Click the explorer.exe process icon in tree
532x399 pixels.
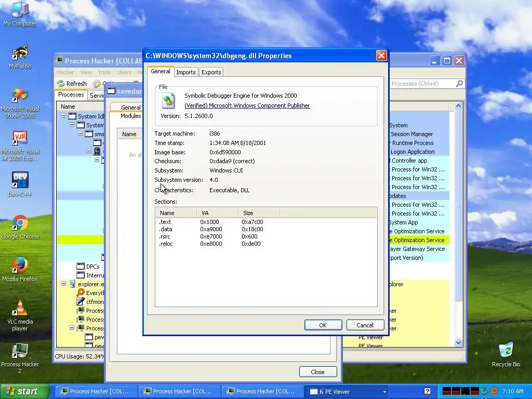click(x=72, y=284)
